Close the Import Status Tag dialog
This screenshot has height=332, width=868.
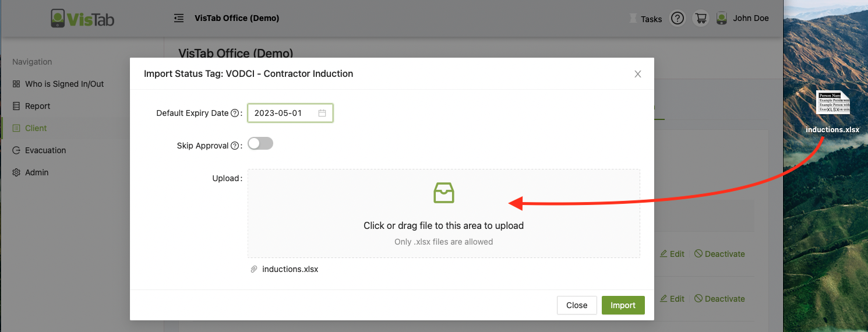coord(638,74)
